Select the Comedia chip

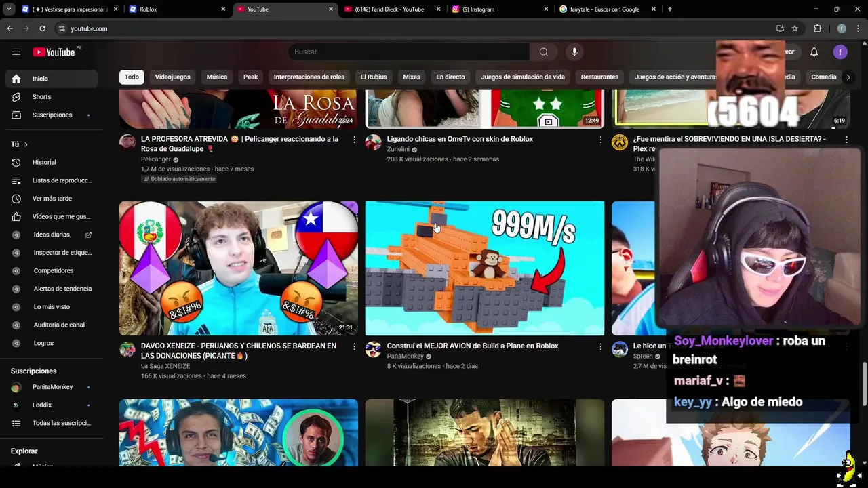pos(824,77)
